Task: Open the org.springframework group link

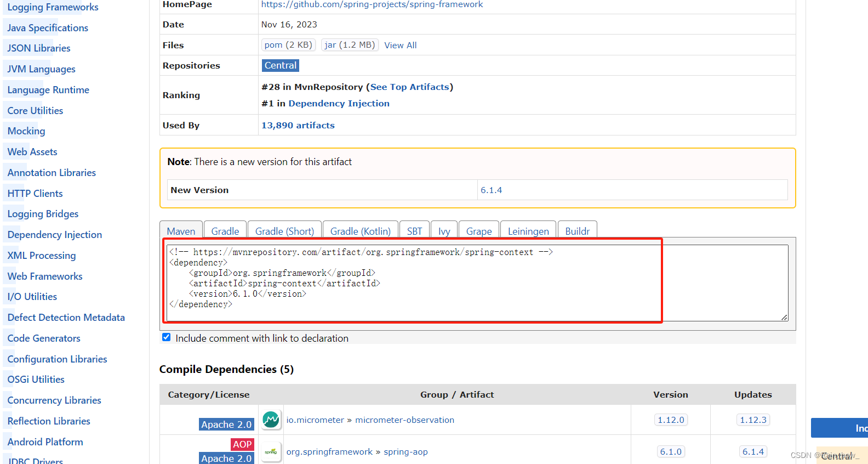Action: [329, 452]
